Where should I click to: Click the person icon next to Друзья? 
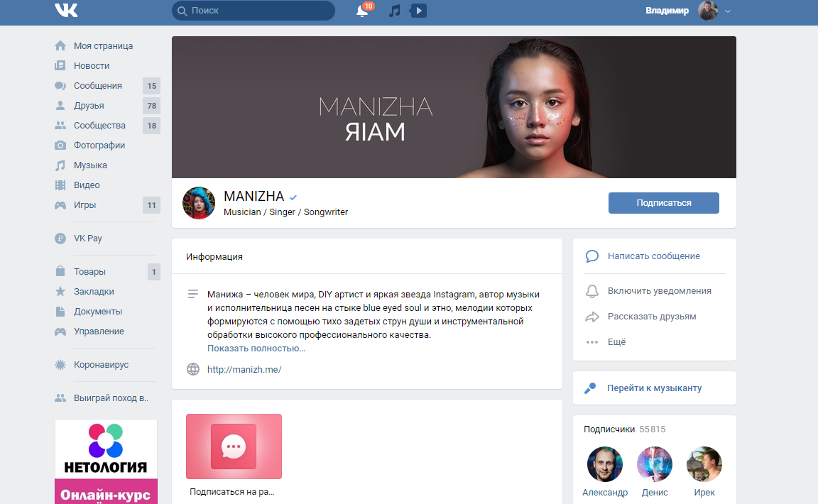(x=60, y=105)
